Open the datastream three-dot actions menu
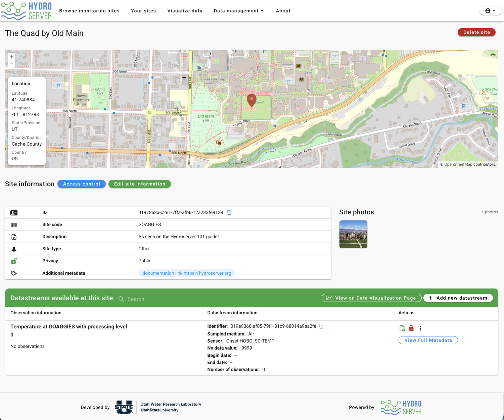The height and width of the screenshot is (420, 504). point(420,328)
